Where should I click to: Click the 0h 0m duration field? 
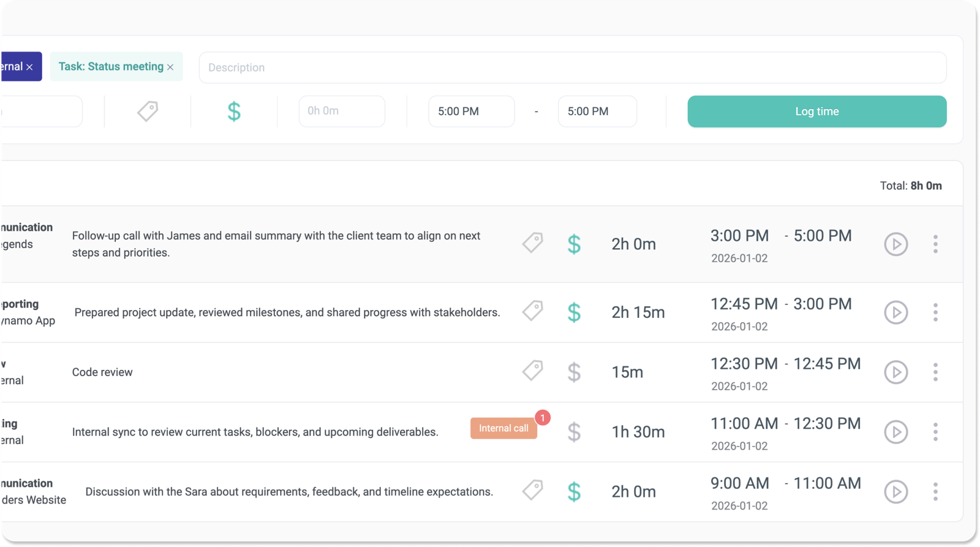click(x=342, y=111)
